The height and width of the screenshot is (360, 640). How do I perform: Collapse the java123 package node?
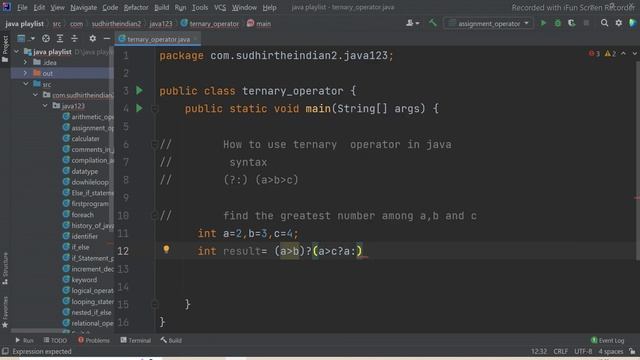pyautogui.click(x=45, y=106)
